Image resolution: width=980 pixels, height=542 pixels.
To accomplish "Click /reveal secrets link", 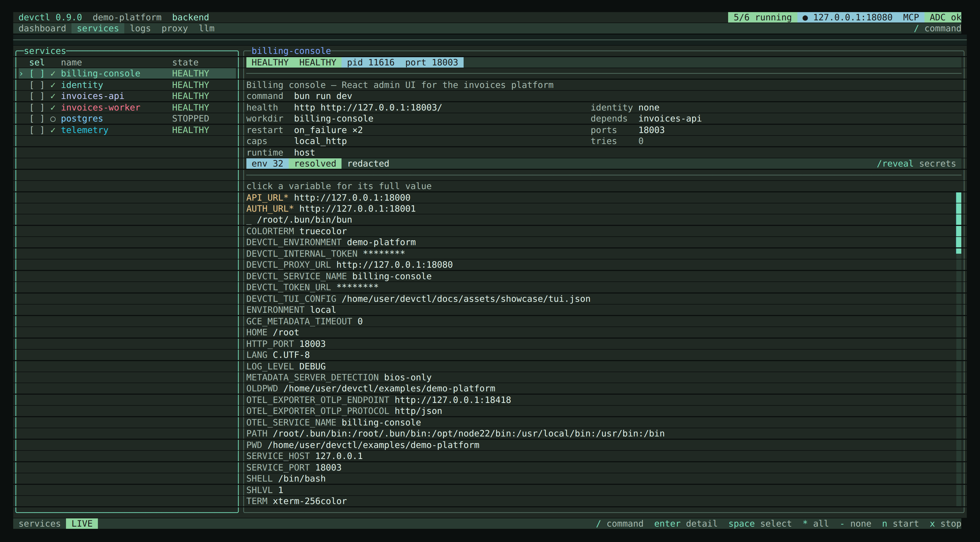I will click(916, 164).
